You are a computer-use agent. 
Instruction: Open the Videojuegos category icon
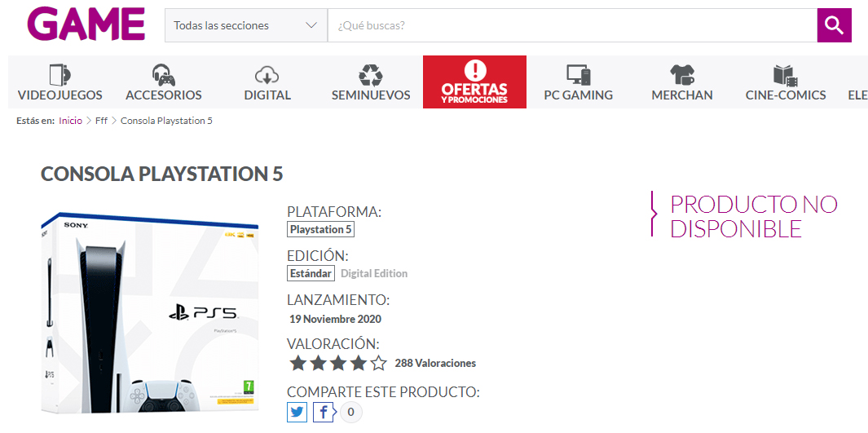(59, 75)
